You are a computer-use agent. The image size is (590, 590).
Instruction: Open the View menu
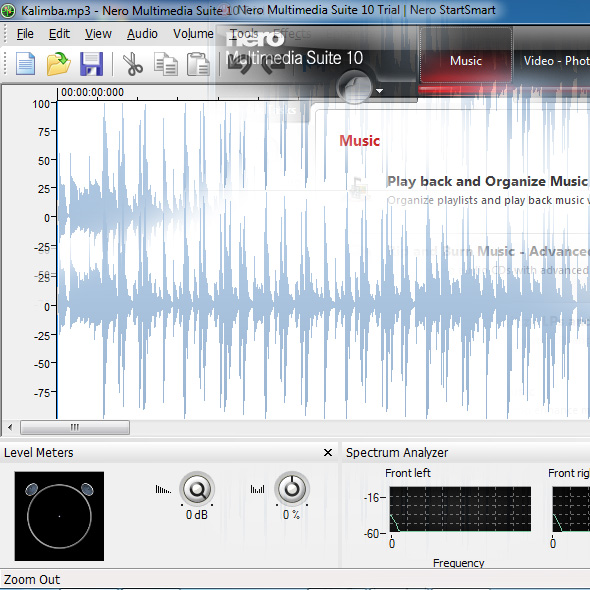(98, 34)
